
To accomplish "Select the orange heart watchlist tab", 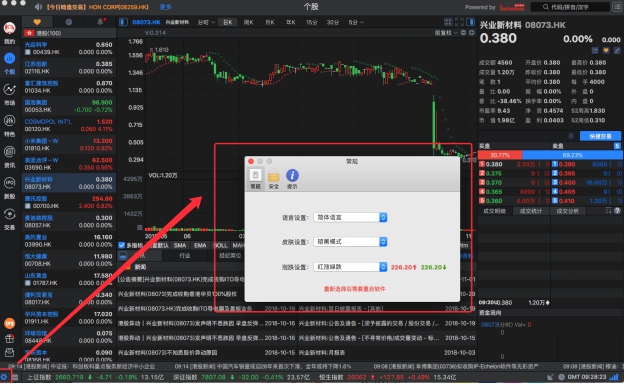I will click(x=37, y=22).
